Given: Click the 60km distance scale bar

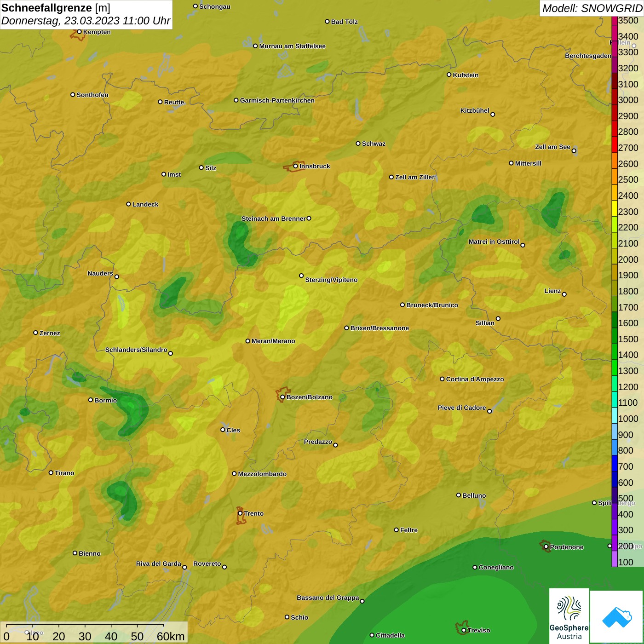Looking at the screenshot, I should point(85,626).
